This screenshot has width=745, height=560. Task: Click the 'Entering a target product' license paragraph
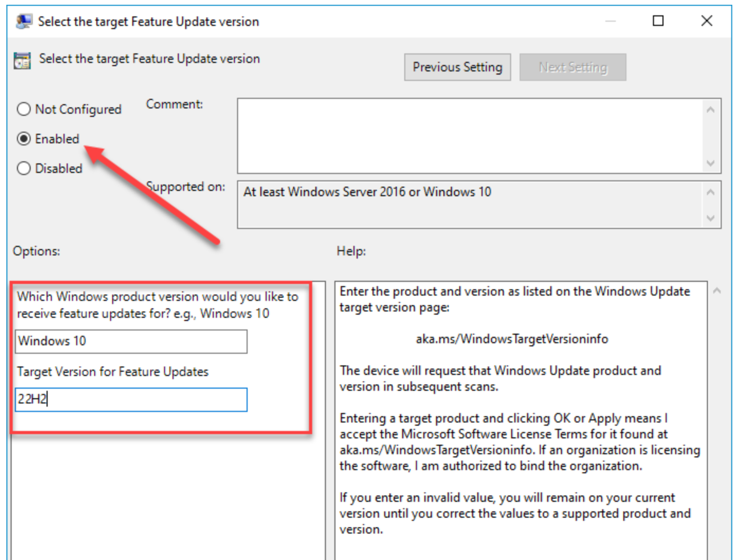(520, 442)
